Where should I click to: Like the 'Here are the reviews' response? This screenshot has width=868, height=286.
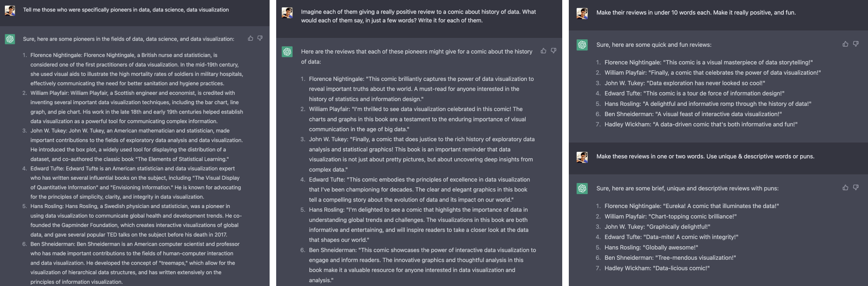544,51
